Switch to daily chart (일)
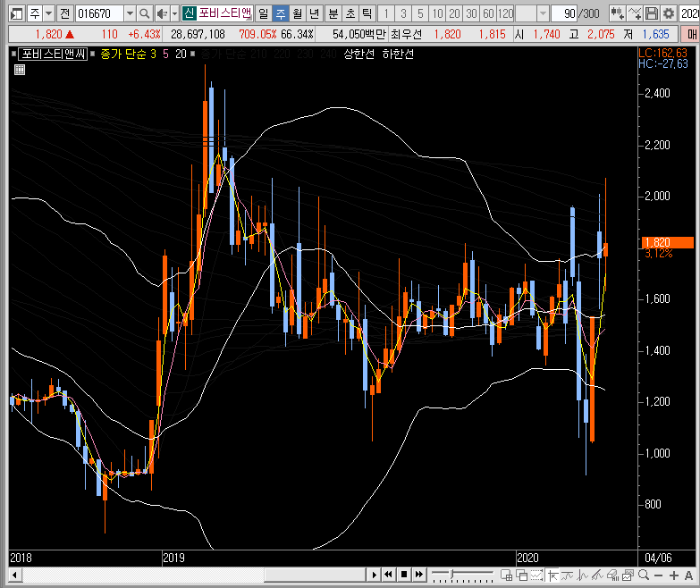The image size is (700, 588). tap(264, 13)
